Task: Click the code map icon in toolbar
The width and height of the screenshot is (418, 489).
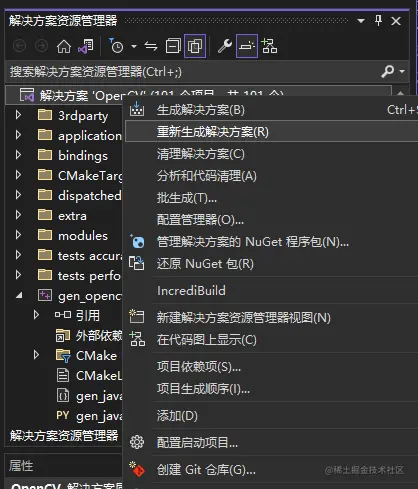Action: 269,46
